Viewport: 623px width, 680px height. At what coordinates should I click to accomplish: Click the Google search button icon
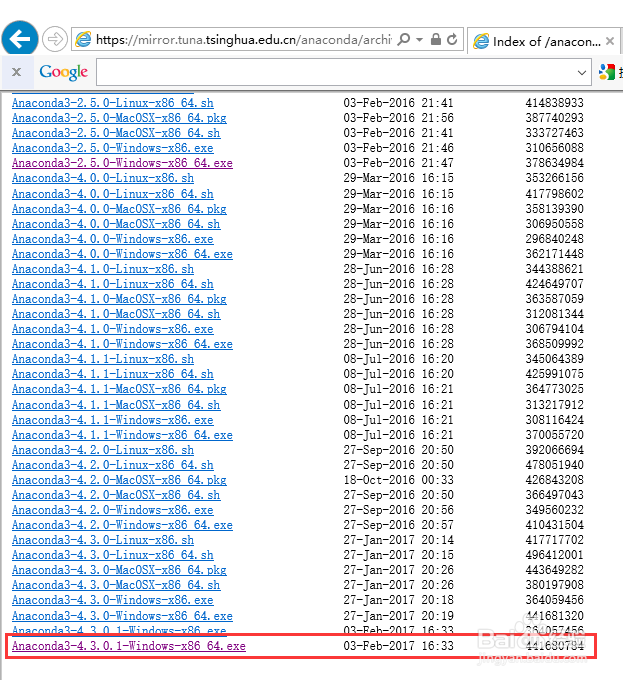[x=607, y=72]
